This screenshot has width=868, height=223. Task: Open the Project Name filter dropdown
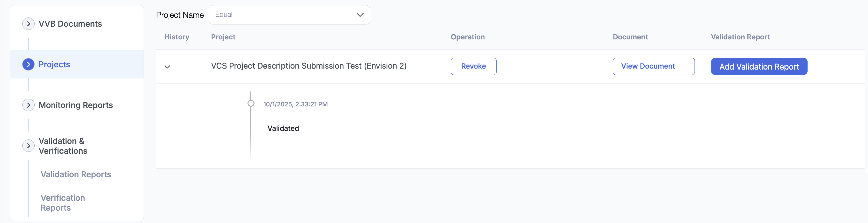289,15
